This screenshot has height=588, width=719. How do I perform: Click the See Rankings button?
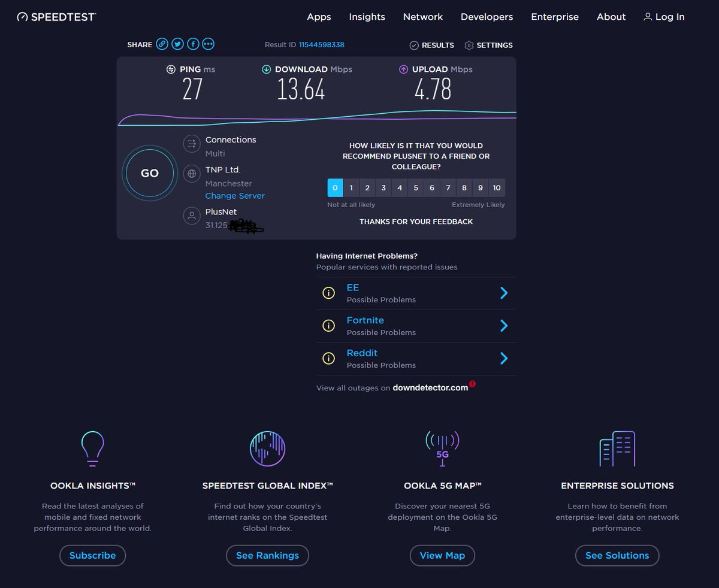pyautogui.click(x=267, y=555)
